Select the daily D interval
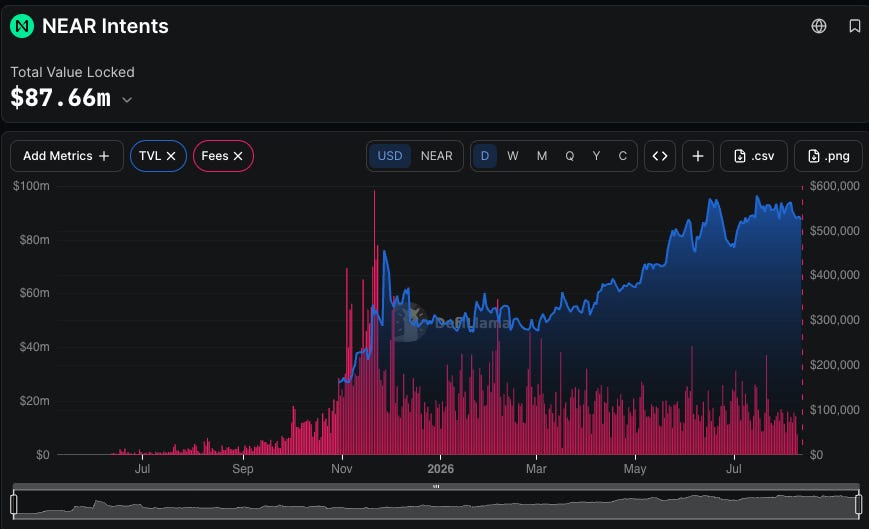 coord(485,156)
